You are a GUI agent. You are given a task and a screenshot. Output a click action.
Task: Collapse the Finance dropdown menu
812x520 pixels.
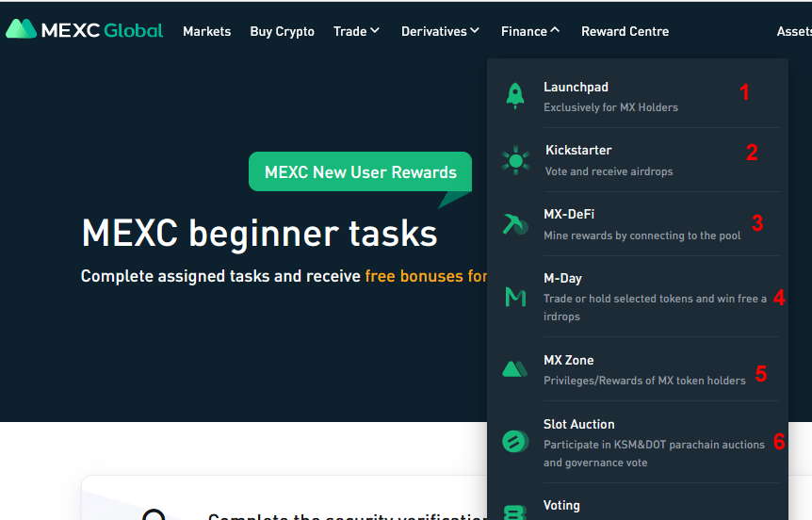[x=530, y=31]
